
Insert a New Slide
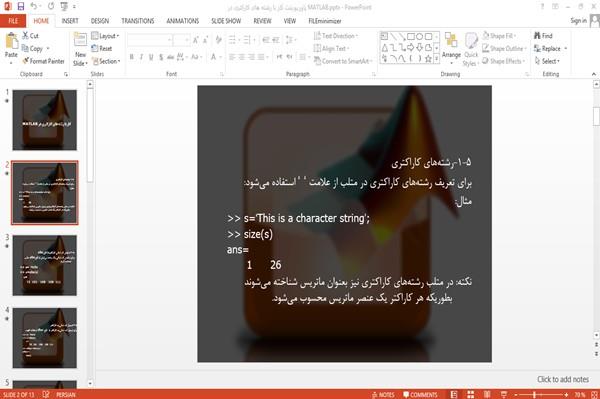[x=80, y=50]
